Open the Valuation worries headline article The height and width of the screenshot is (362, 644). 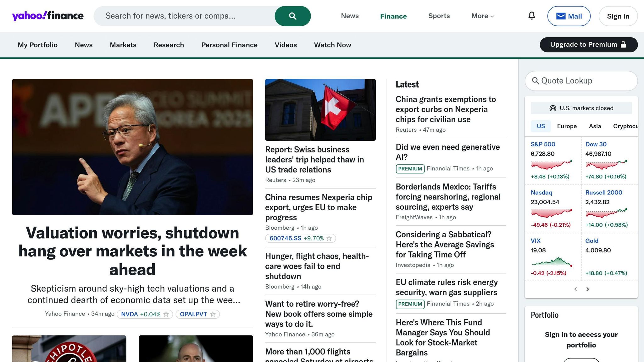(132, 251)
